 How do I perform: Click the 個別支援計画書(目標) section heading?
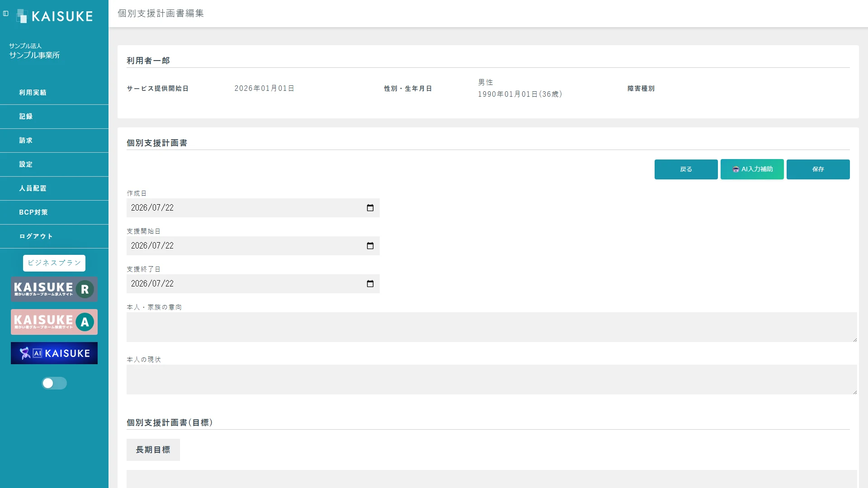coord(170,422)
